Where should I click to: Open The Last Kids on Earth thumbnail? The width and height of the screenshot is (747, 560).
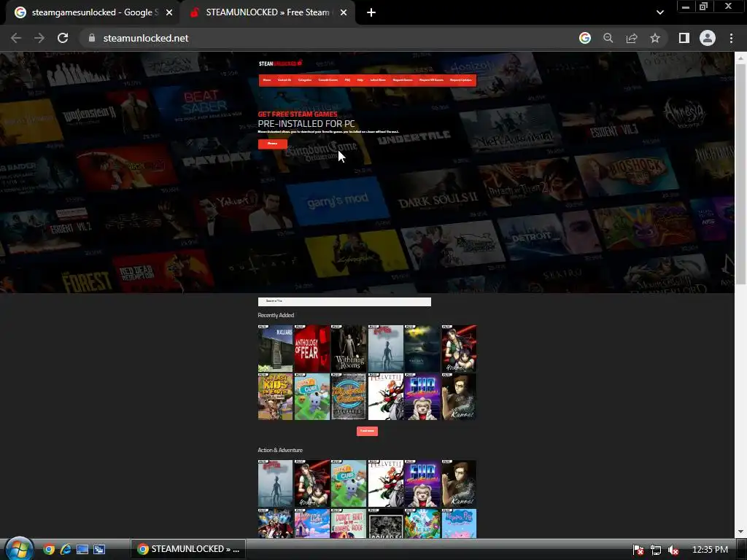[275, 397]
